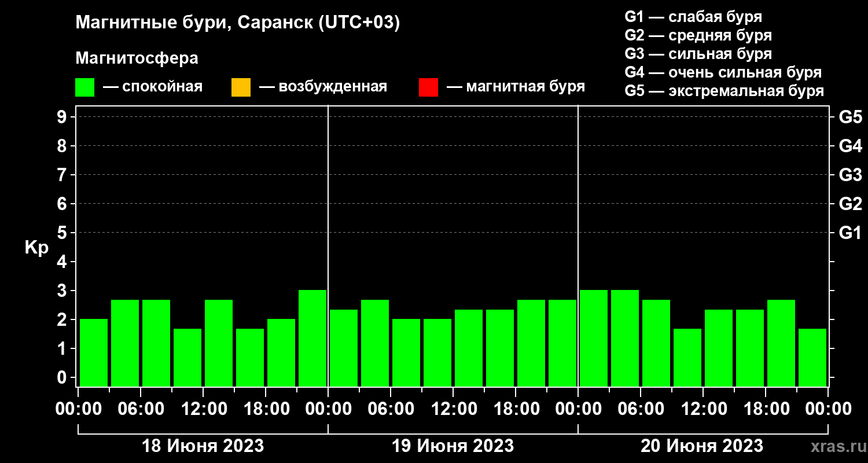The image size is (868, 463).
Task: Click the right-axis G3 label next to the chart
Action: pyautogui.click(x=850, y=175)
